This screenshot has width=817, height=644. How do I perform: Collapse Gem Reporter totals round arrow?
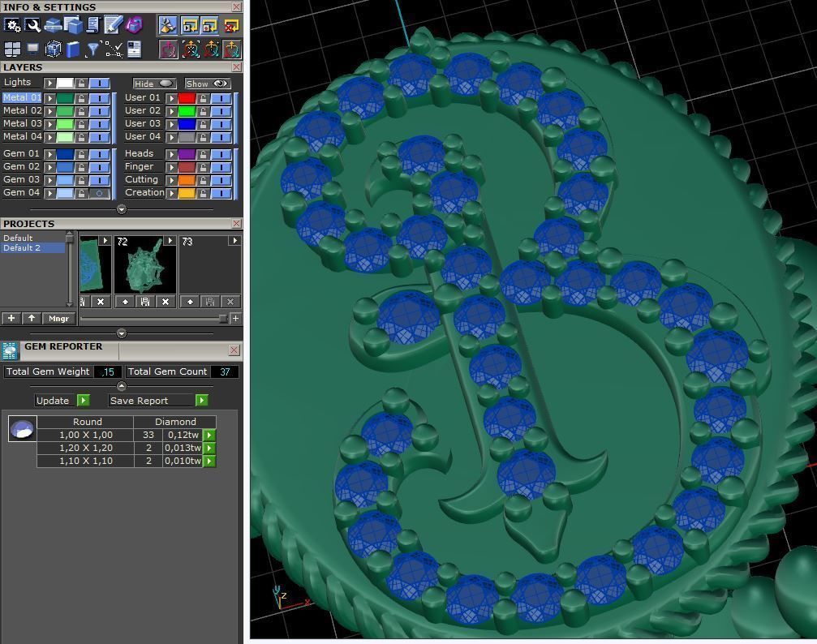[122, 385]
